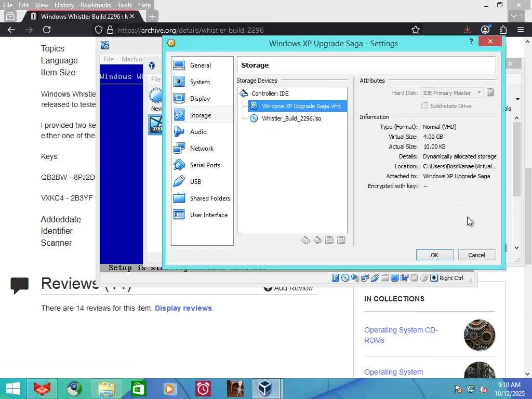
Task: Click the USB status icon in VM bar
Action: [375, 278]
